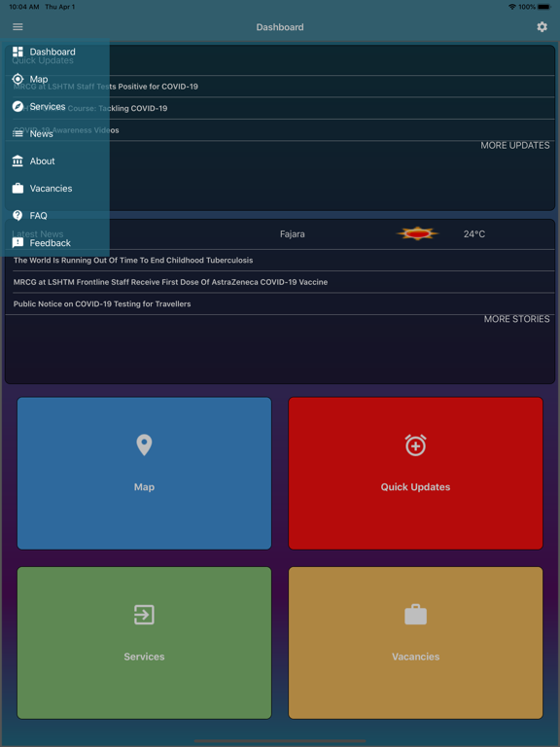This screenshot has width=560, height=747.
Task: Select Dashboard label in the side menu
Action: pos(52,52)
